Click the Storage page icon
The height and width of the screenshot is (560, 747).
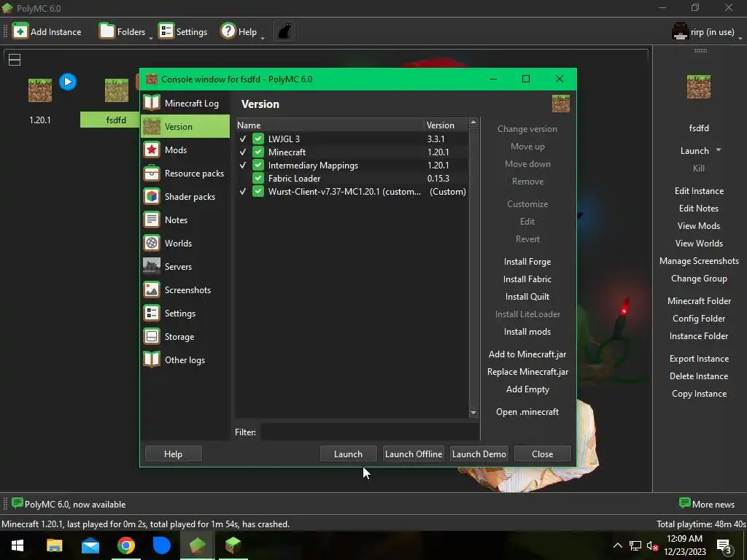point(152,337)
